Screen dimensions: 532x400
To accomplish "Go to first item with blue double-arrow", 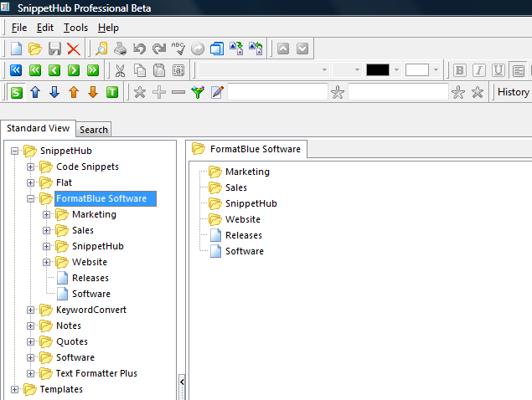I will [16, 70].
